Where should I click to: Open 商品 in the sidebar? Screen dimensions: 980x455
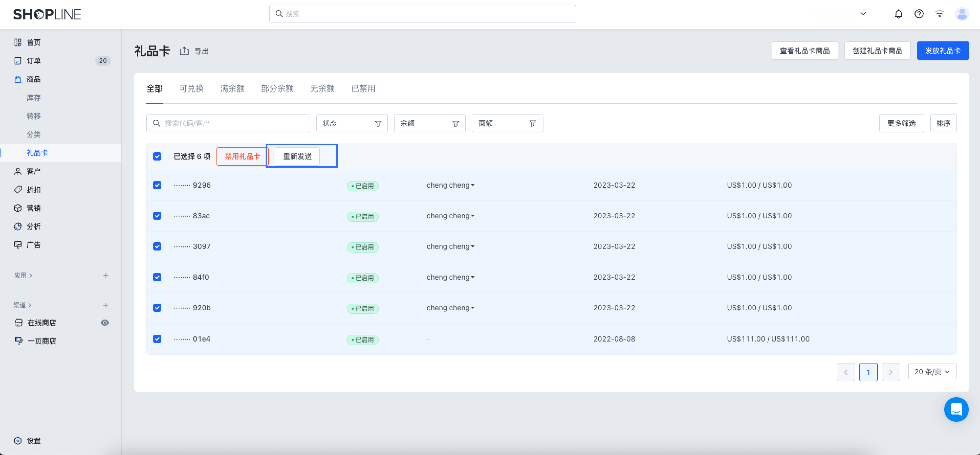34,79
